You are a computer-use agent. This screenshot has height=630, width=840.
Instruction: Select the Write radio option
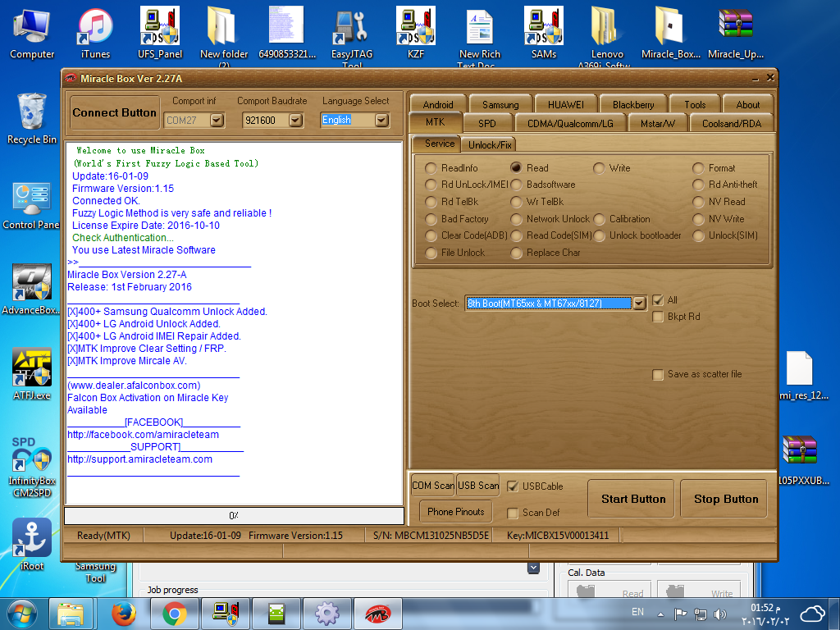point(598,168)
